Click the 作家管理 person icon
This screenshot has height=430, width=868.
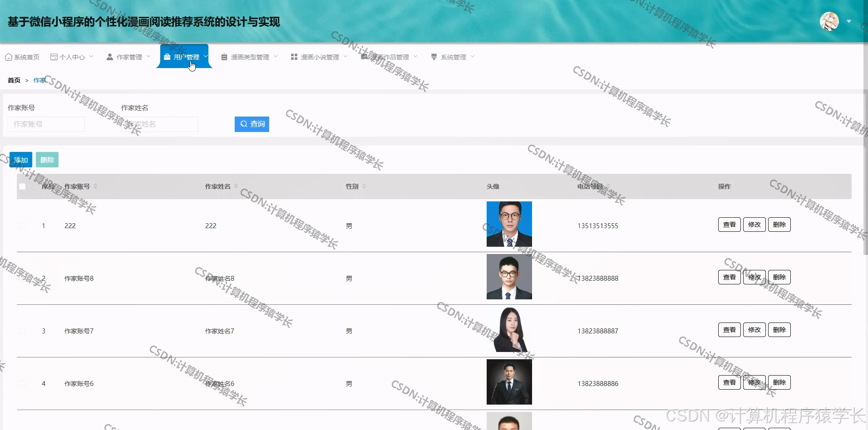110,57
